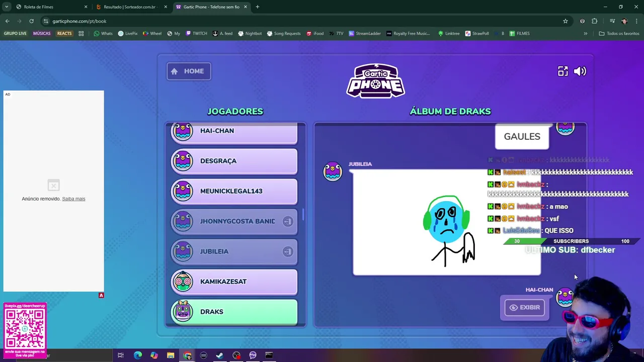Open the tab search dropdown arrow

coord(7,7)
